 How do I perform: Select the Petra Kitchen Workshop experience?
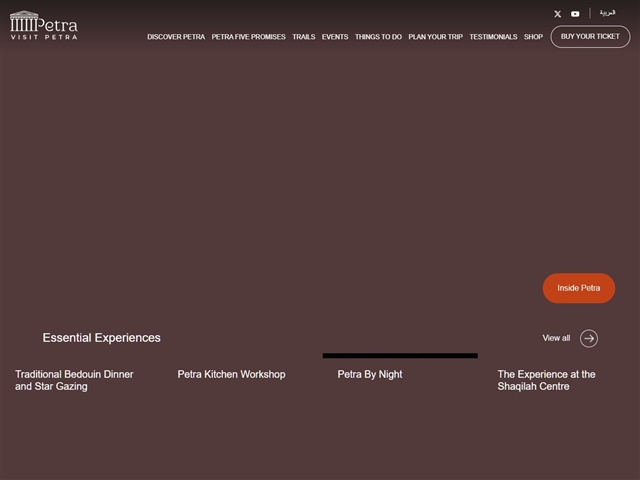coord(231,374)
